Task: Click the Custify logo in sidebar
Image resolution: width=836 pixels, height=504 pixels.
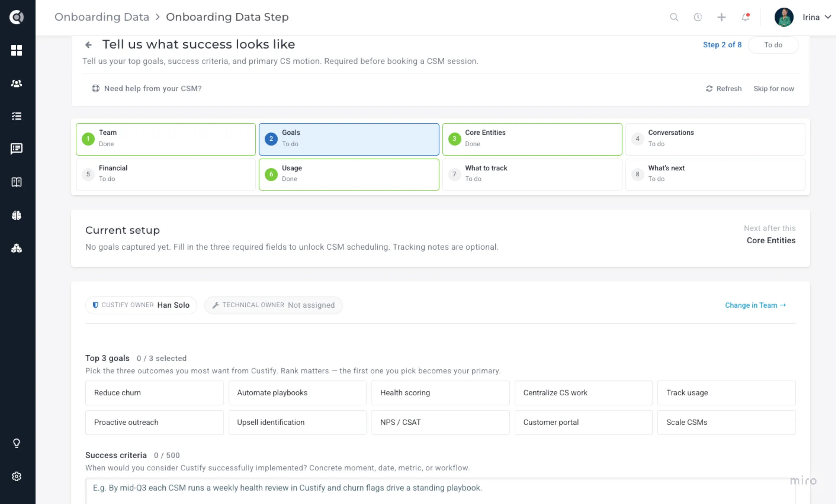Action: click(16, 17)
